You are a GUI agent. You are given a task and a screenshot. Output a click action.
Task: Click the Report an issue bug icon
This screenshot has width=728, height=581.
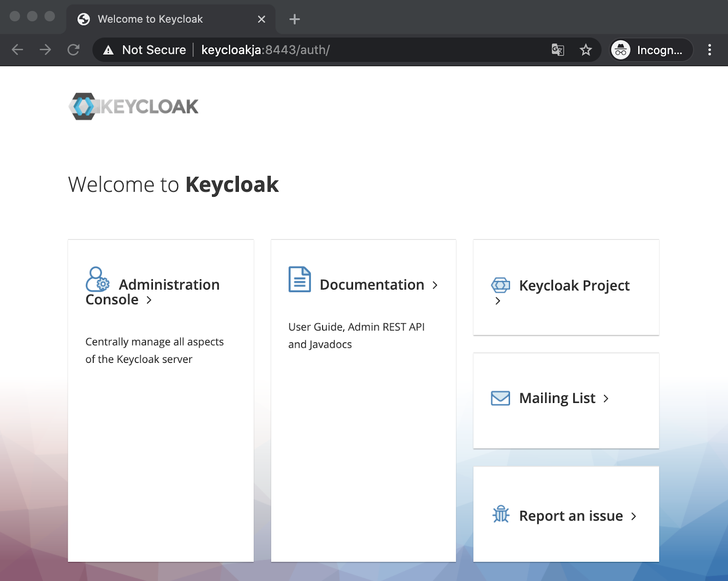coord(501,514)
